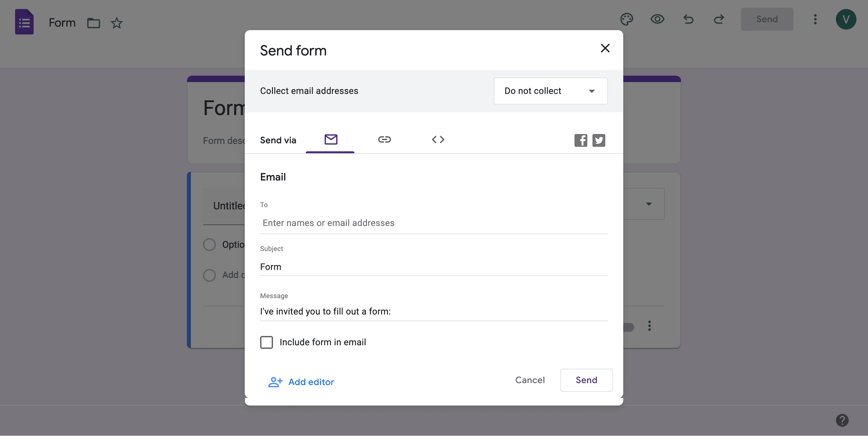Viewport: 868px width, 436px height.
Task: Open the more options menu in the header
Action: tap(815, 19)
